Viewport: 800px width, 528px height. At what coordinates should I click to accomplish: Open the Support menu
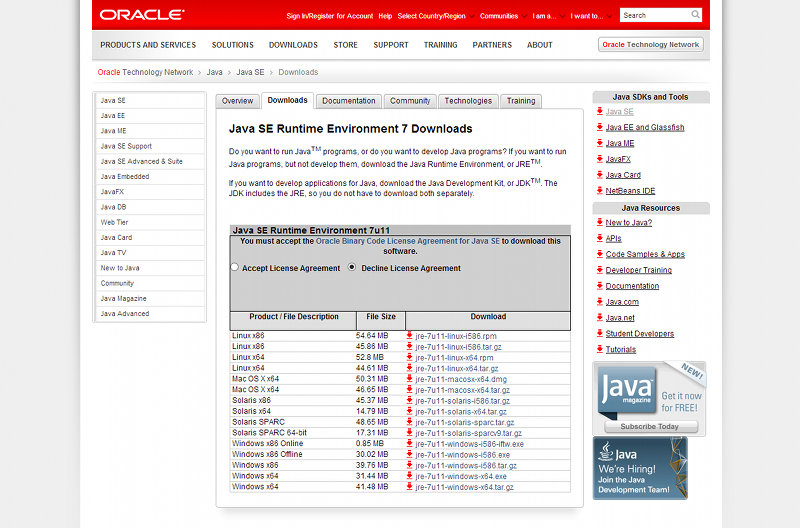tap(391, 45)
